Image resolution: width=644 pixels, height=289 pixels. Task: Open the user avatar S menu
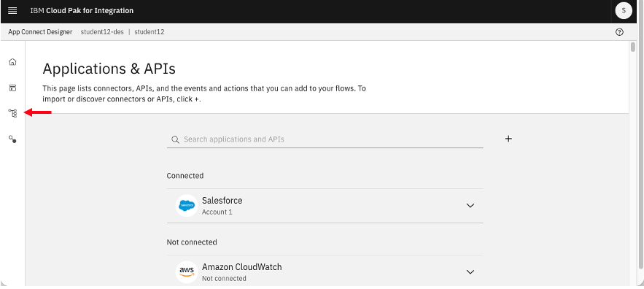pos(624,11)
